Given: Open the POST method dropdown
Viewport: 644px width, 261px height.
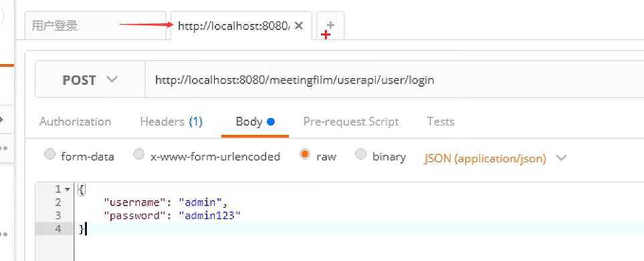Looking at the screenshot, I should [90, 79].
